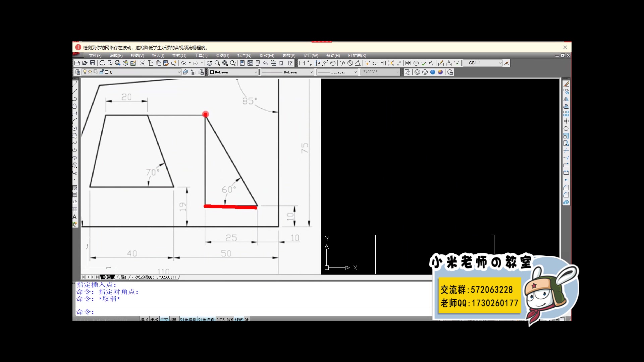Click the Undo arrow icon
This screenshot has width=644, height=362.
pyautogui.click(x=183, y=63)
